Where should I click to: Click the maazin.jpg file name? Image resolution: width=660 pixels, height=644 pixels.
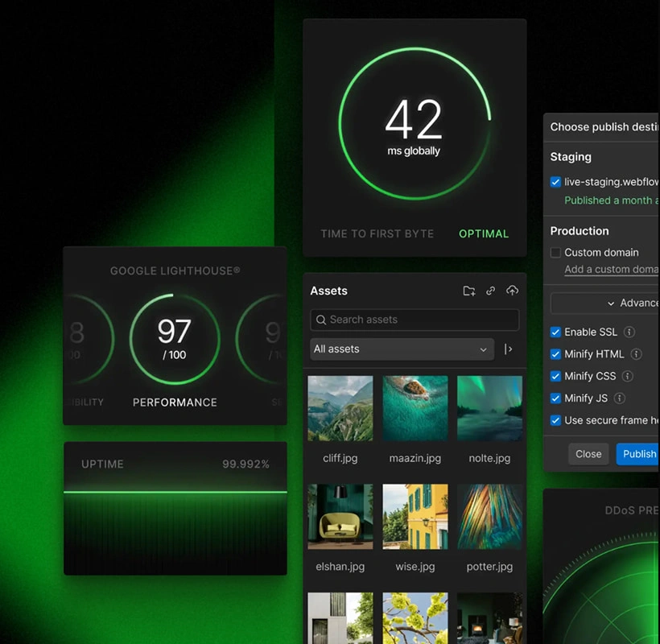[x=415, y=458]
